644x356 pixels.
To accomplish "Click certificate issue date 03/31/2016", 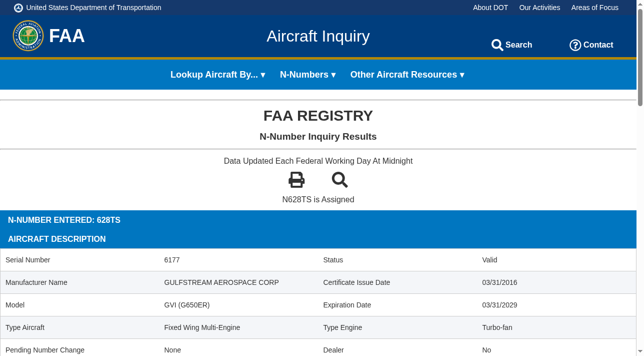I will click(x=500, y=282).
